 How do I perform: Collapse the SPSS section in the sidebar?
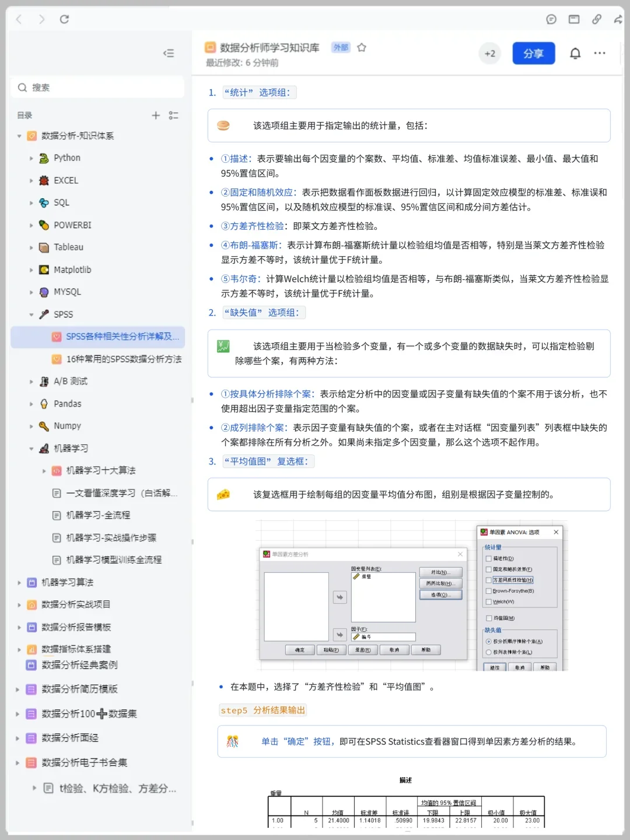tap(31, 314)
